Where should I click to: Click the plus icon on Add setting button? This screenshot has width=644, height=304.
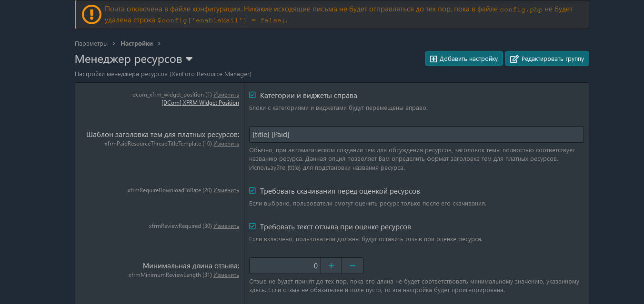pos(433,59)
